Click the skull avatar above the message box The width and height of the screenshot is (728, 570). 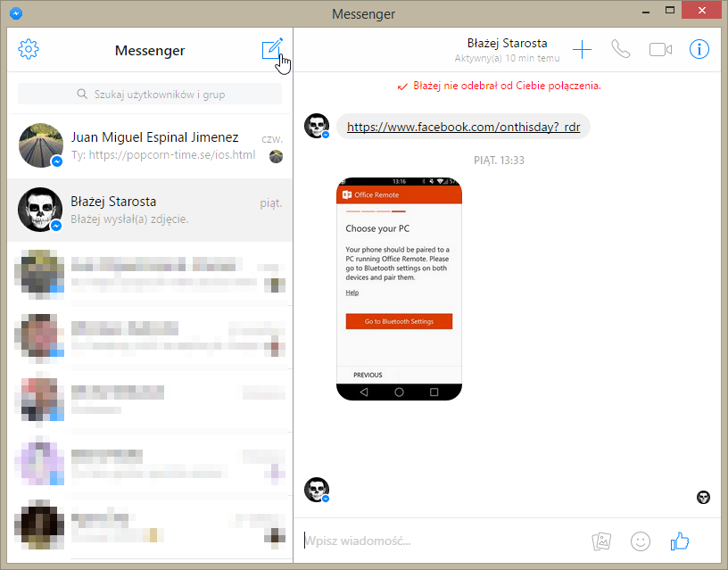click(x=317, y=490)
